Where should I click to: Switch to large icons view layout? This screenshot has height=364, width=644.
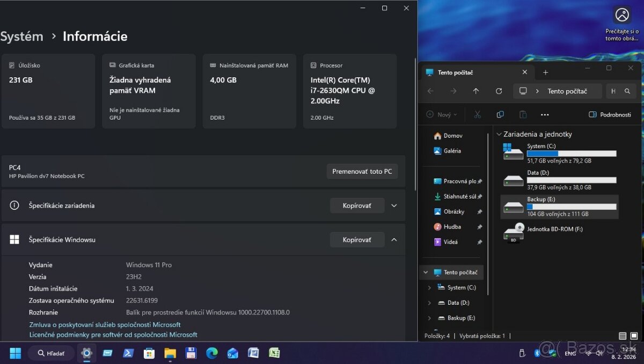[634, 336]
